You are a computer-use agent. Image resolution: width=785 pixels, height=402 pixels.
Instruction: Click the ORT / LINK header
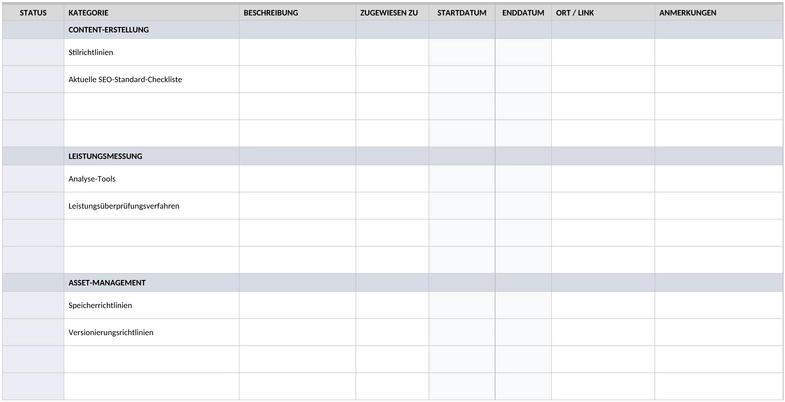click(603, 13)
